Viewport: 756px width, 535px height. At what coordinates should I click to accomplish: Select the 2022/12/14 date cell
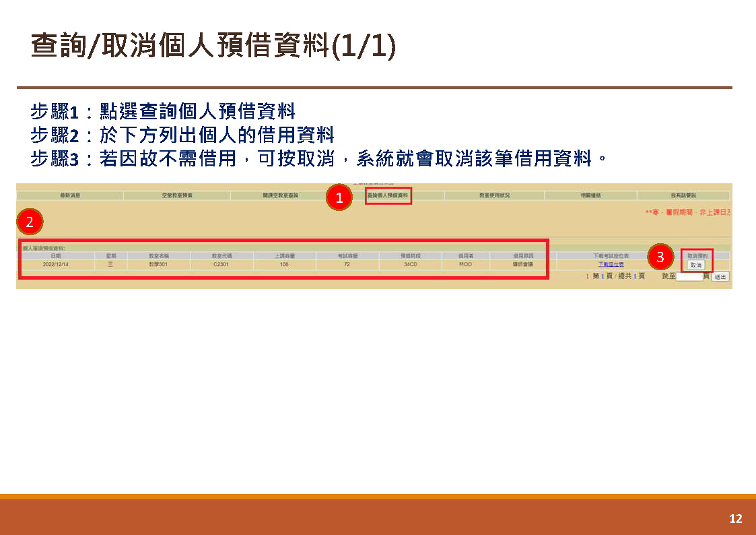coord(56,264)
